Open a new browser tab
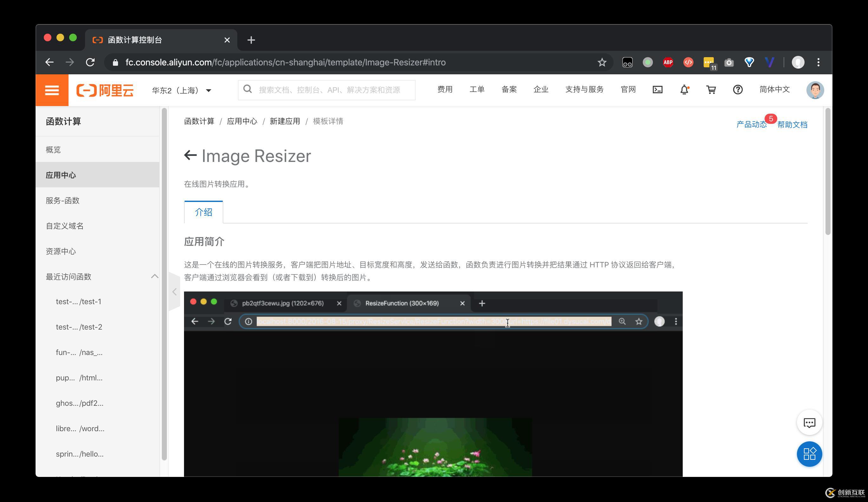The height and width of the screenshot is (502, 868). click(251, 40)
